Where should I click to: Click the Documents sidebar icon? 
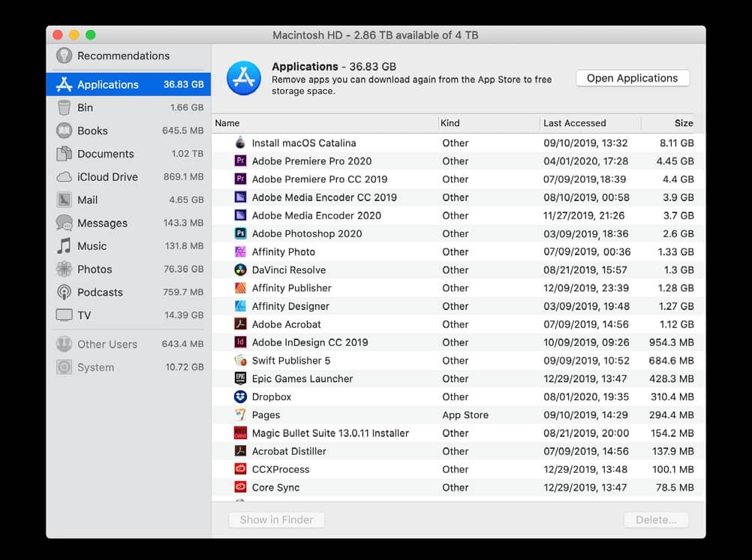tap(64, 154)
